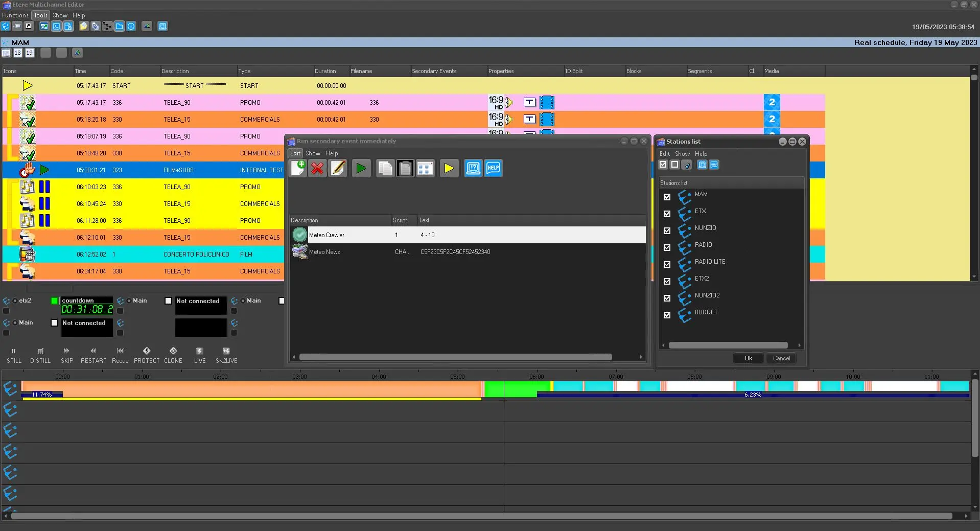Select the Meteo News event row
Viewport: 980px width, 531px height.
pyautogui.click(x=324, y=252)
